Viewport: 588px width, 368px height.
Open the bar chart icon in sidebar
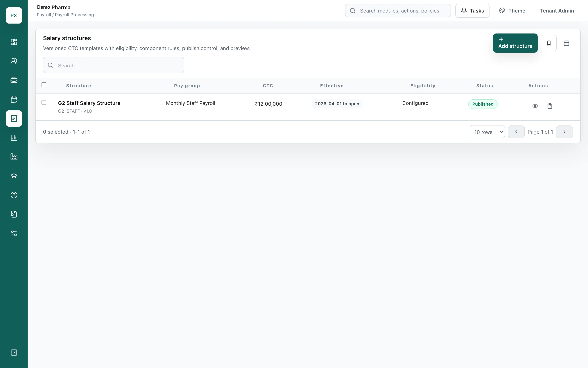pyautogui.click(x=14, y=137)
